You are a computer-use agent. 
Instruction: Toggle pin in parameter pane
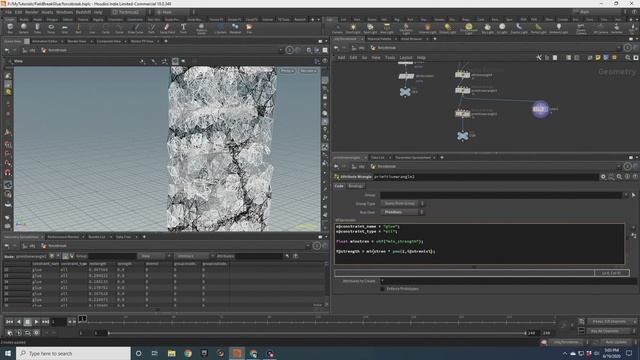[627, 166]
